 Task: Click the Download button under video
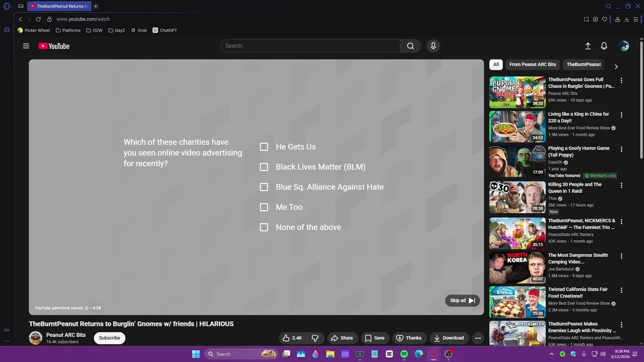[x=449, y=338]
